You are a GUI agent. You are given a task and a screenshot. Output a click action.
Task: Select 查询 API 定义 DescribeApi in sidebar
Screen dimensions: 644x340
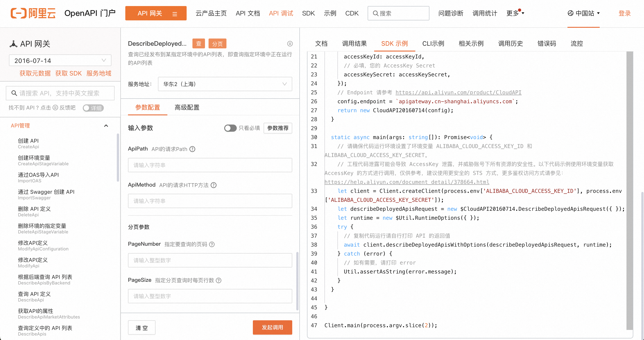[34, 297]
